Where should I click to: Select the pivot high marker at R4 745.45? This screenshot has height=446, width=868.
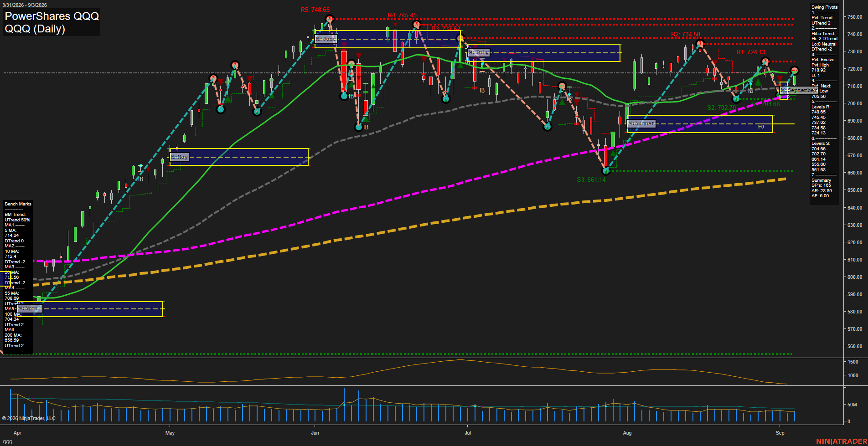[416, 25]
